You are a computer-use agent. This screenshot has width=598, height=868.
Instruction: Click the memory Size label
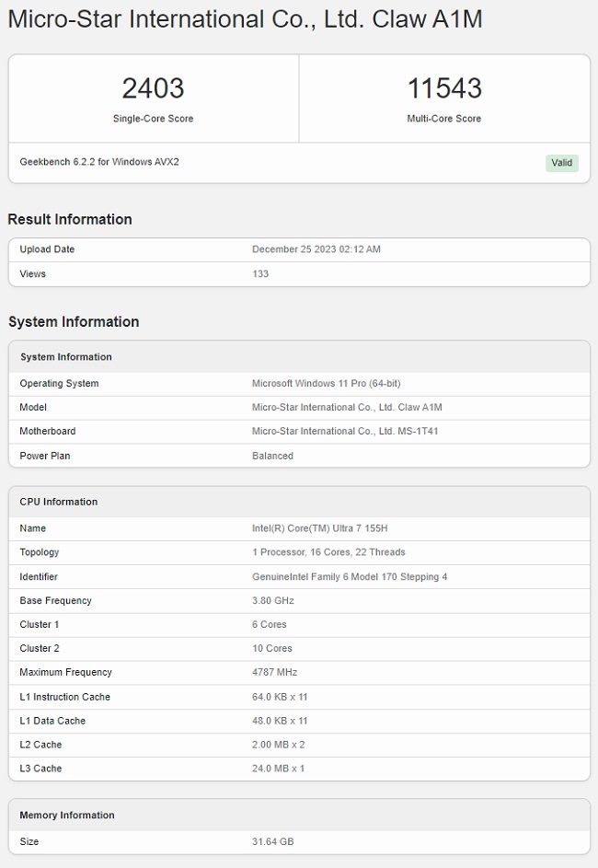(29, 841)
